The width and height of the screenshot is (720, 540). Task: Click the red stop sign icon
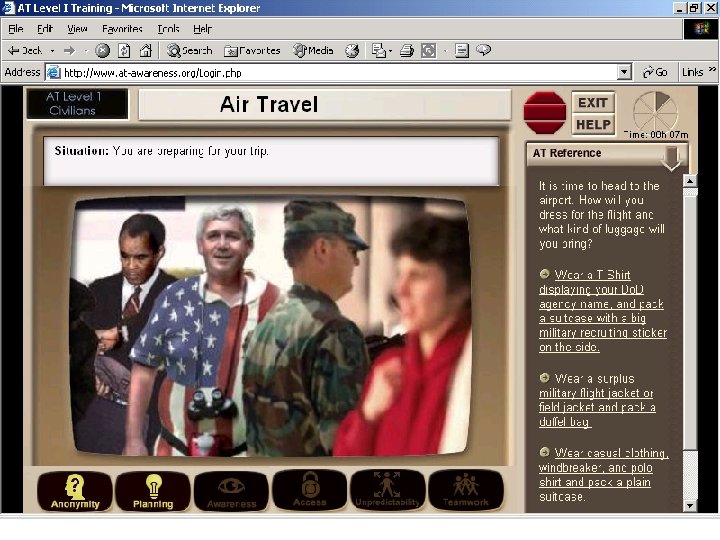[545, 112]
